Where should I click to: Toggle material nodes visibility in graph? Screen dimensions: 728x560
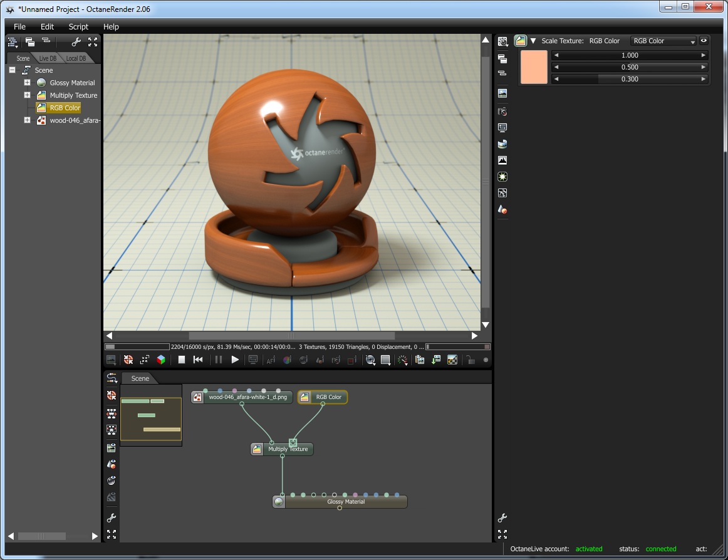[112, 480]
